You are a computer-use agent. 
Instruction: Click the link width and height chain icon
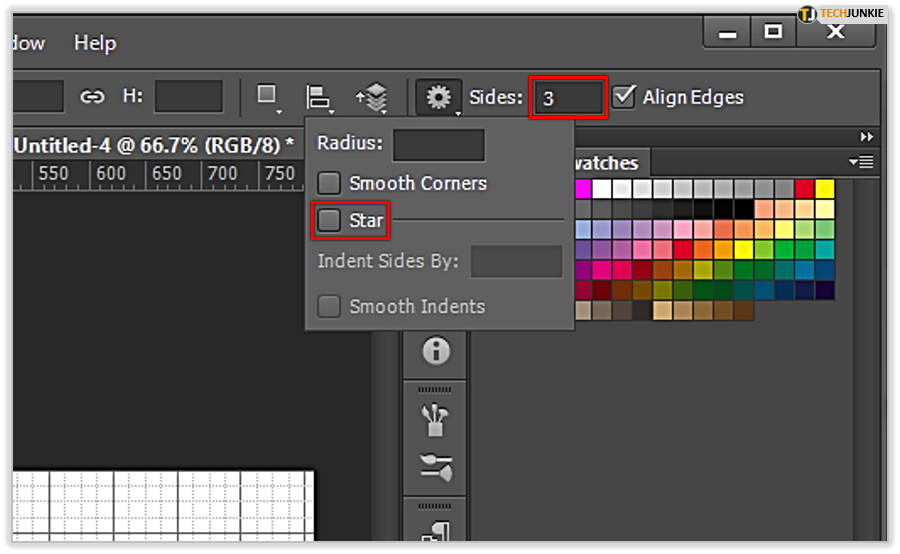coord(92,96)
